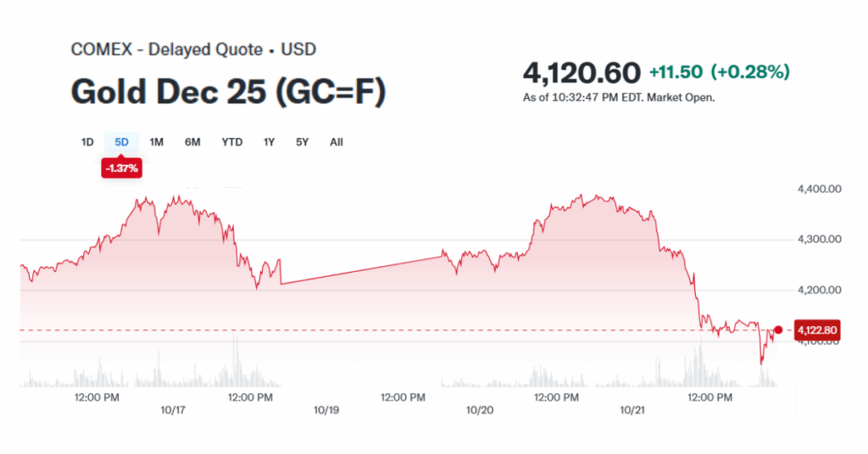Click the COMEX - Delayed Quote text
Image resolution: width=868 pixels, height=454 pixels.
coord(166,49)
